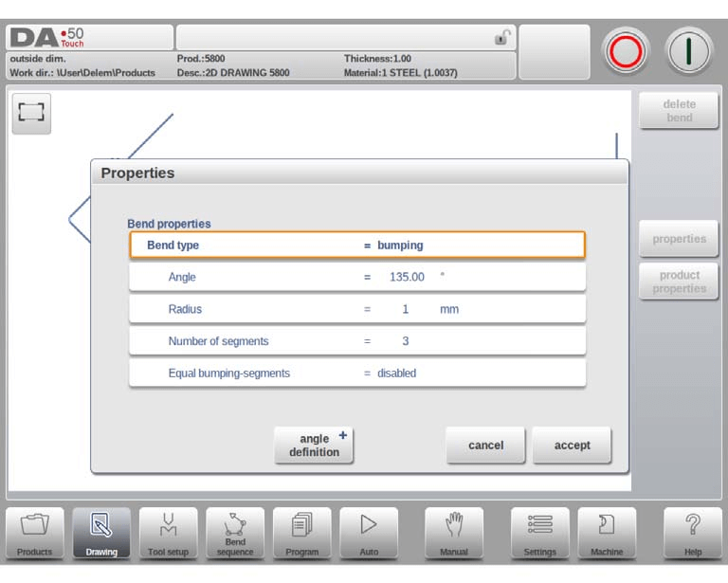Open the Bend sequence screen
This screenshot has width=728, height=583.
[235, 534]
